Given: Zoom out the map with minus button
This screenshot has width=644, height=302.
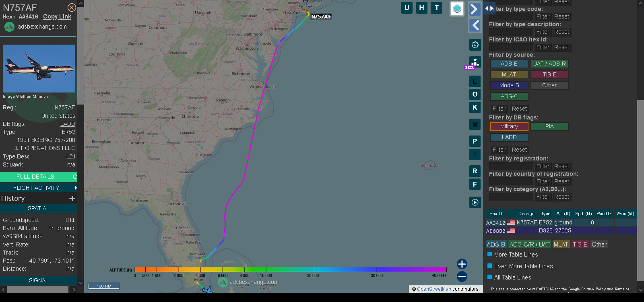Looking at the screenshot, I should (x=462, y=276).
